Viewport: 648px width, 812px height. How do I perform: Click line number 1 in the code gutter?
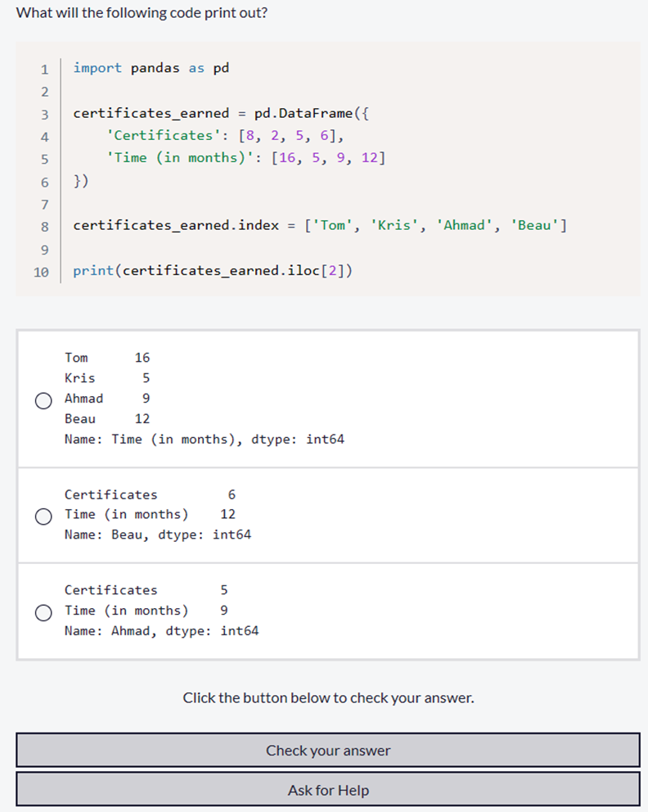44,69
